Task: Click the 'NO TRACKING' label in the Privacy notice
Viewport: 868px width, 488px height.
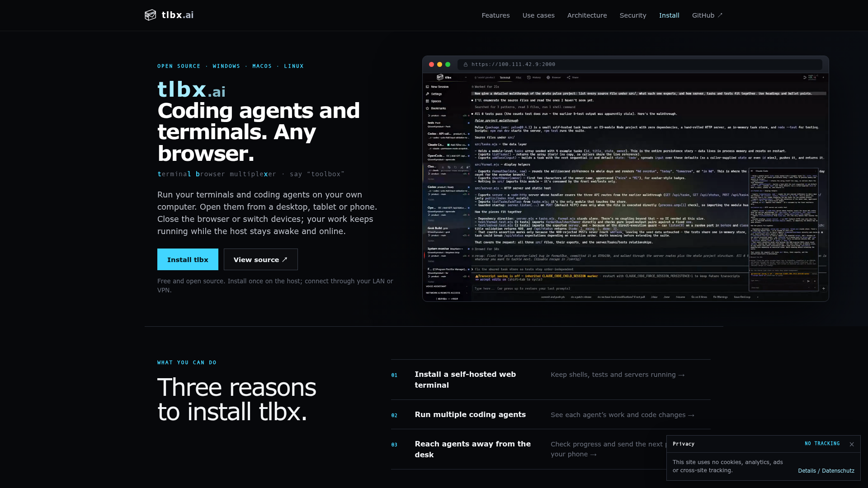Action: click(822, 444)
